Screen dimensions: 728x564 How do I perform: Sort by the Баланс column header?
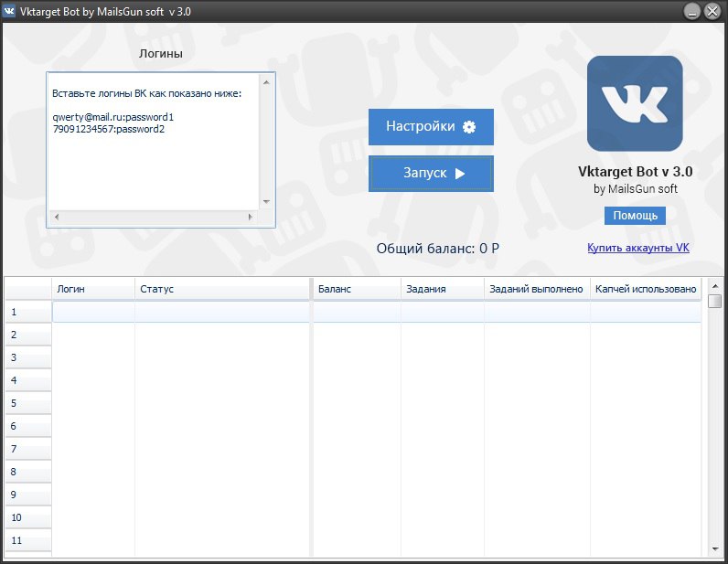click(357, 289)
